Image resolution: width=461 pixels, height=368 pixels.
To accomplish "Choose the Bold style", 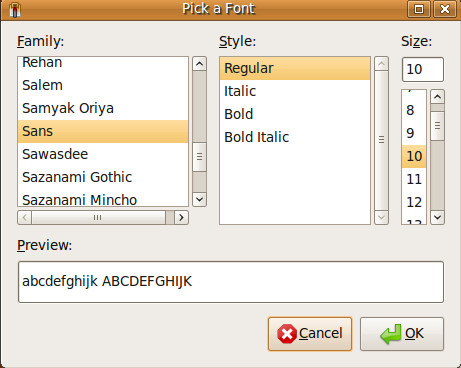I will coord(295,114).
